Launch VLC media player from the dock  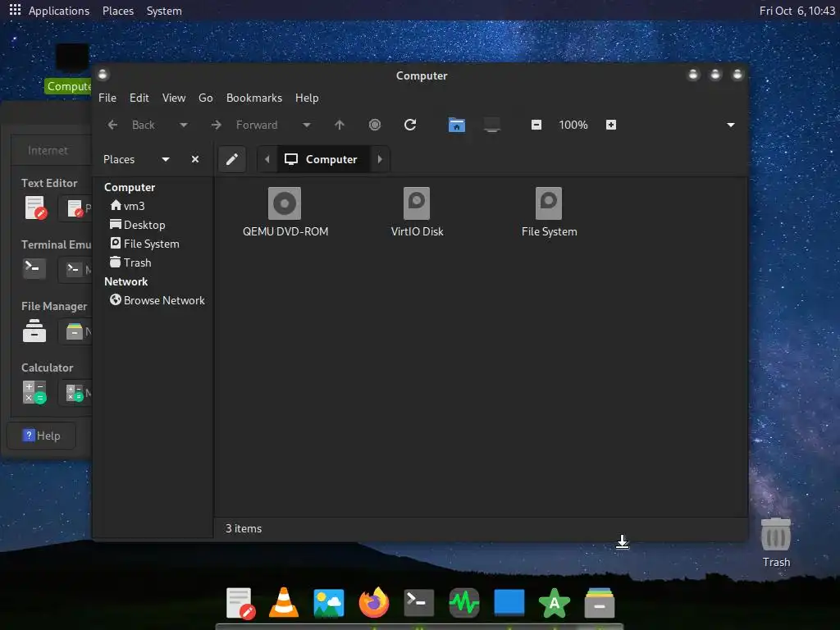(284, 603)
